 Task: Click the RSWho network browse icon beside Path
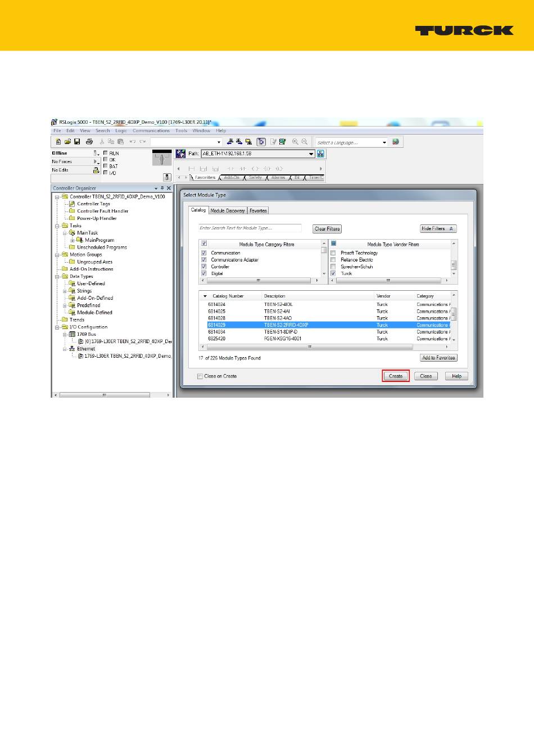320,154
